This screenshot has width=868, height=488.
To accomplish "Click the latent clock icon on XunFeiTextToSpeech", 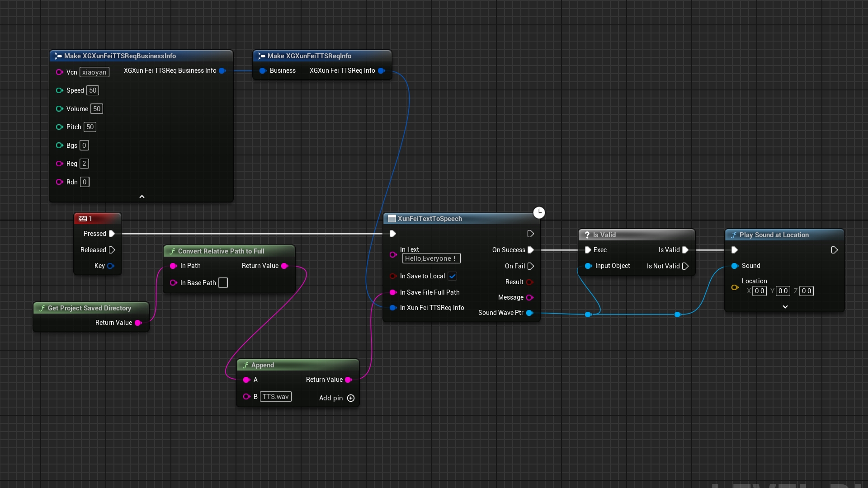I will click(539, 212).
